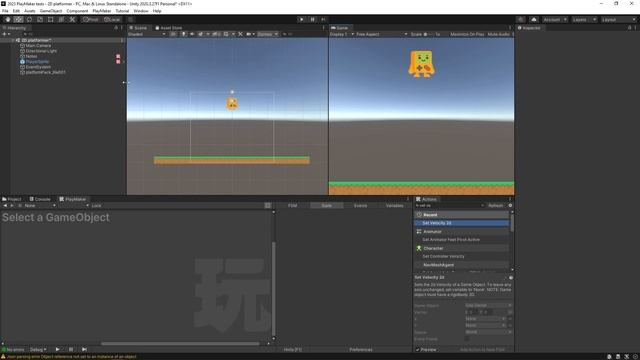Select EventSystem in Hierarchy
The image size is (640, 360).
[38, 67]
